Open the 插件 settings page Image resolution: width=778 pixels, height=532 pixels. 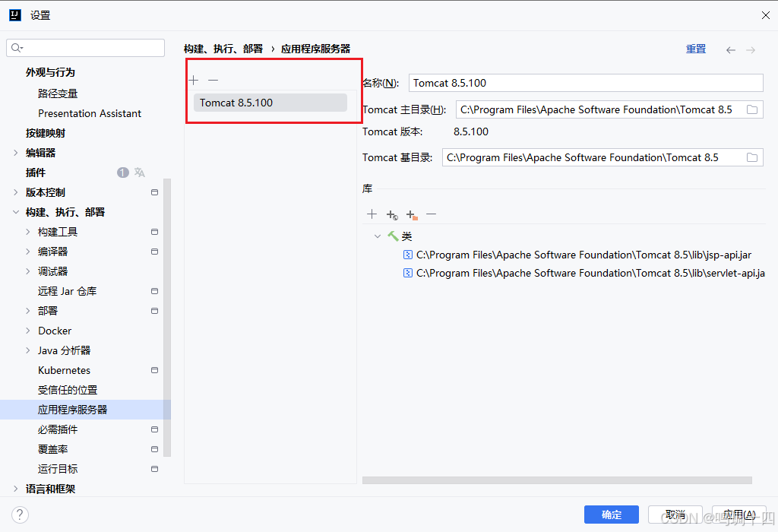(x=35, y=173)
